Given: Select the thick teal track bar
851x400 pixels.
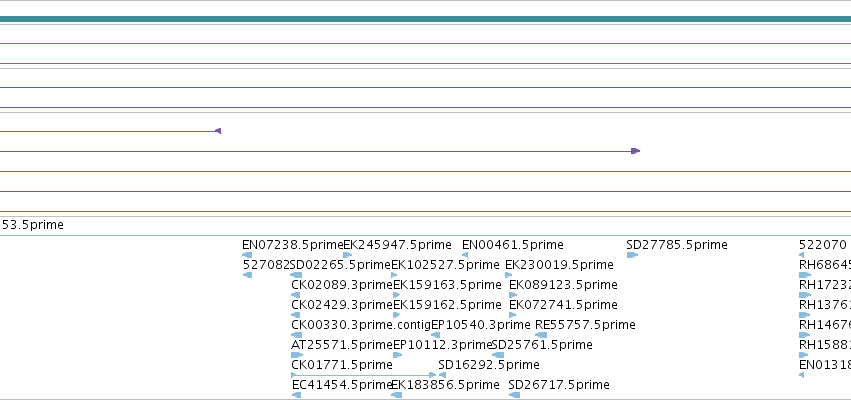Looking at the screenshot, I should pos(426,19).
